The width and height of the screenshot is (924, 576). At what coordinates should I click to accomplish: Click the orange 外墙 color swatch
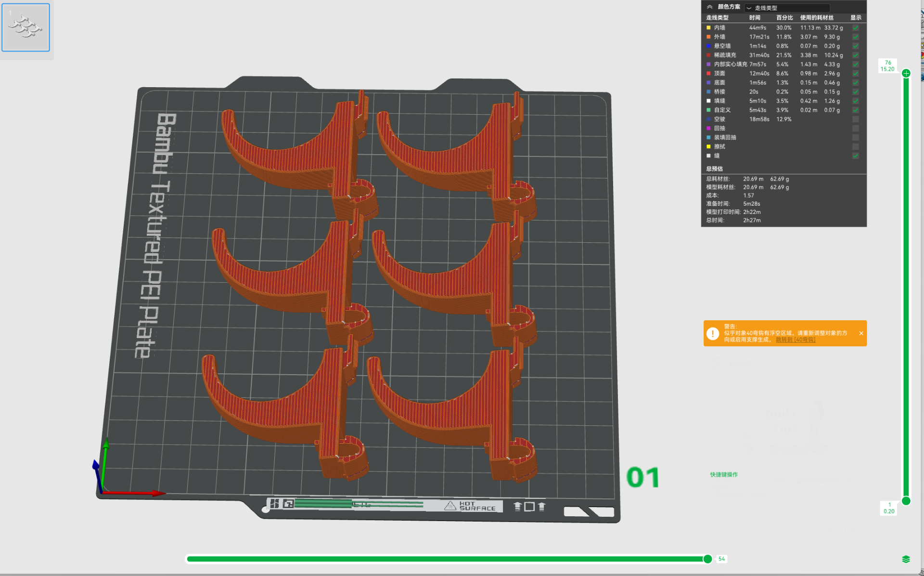708,37
